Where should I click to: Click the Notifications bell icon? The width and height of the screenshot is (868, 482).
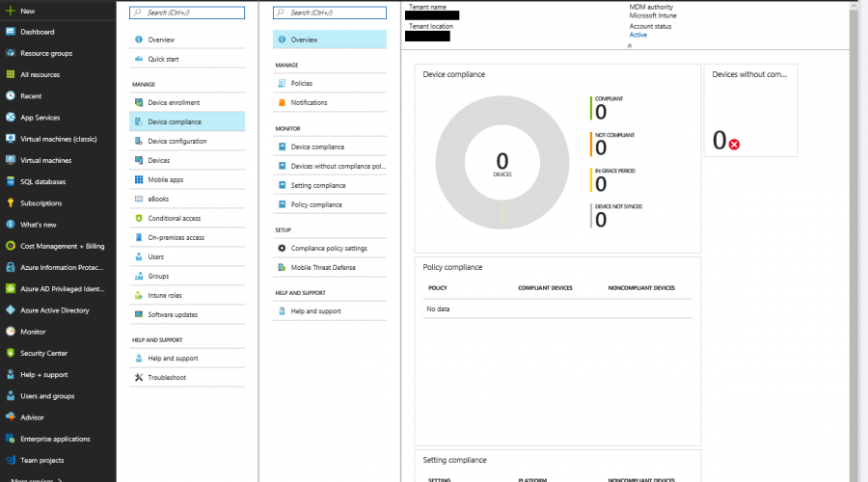pyautogui.click(x=282, y=102)
